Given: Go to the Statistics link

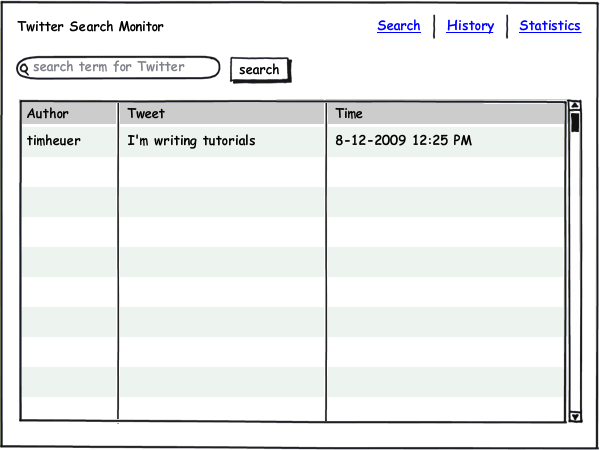Looking at the screenshot, I should click(x=550, y=26).
